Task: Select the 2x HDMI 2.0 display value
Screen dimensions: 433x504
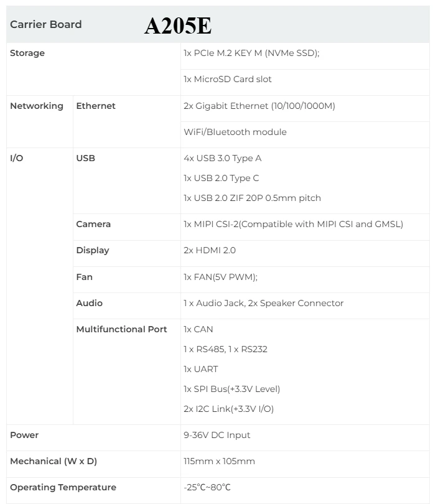Action: click(x=210, y=250)
